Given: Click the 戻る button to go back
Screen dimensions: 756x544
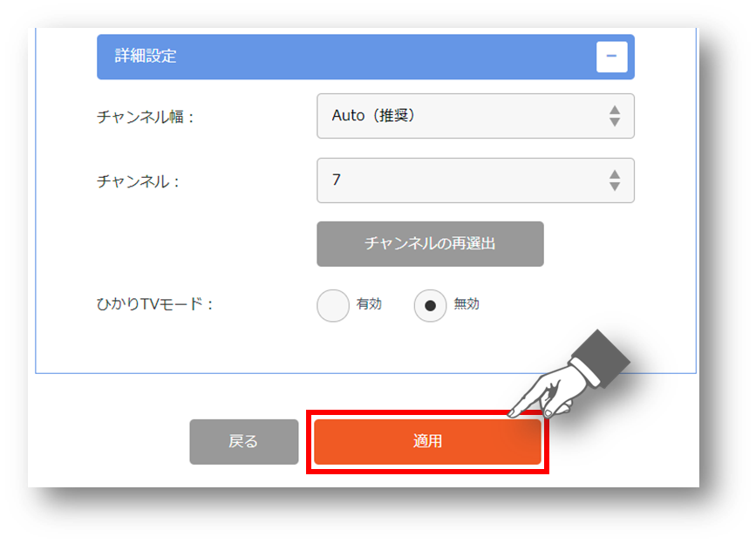Looking at the screenshot, I should pyautogui.click(x=244, y=442).
